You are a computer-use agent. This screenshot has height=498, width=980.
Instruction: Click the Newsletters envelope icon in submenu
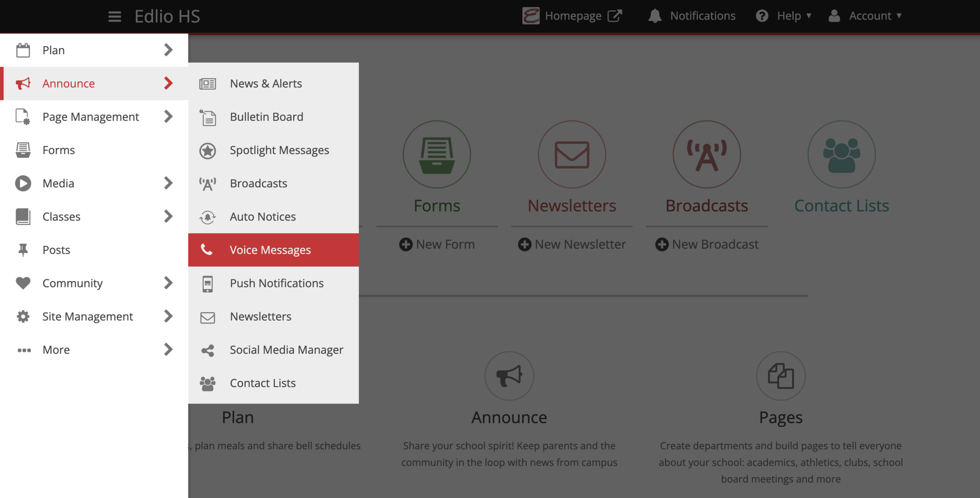coord(208,317)
